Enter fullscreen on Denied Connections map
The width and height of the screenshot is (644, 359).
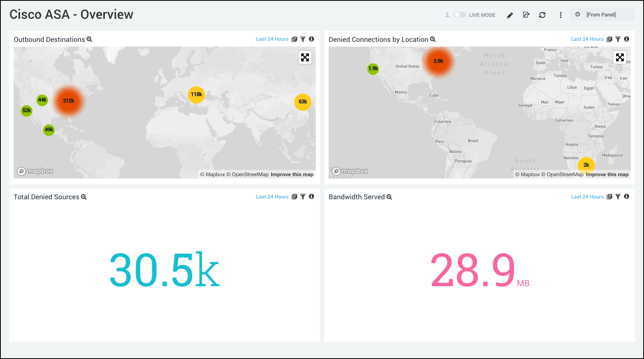point(620,57)
